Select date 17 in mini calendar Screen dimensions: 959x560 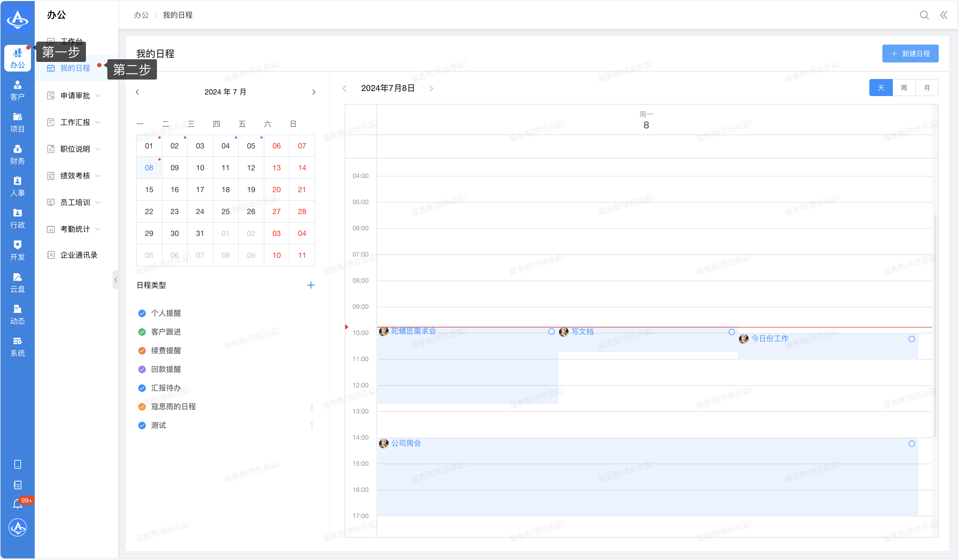(x=200, y=190)
